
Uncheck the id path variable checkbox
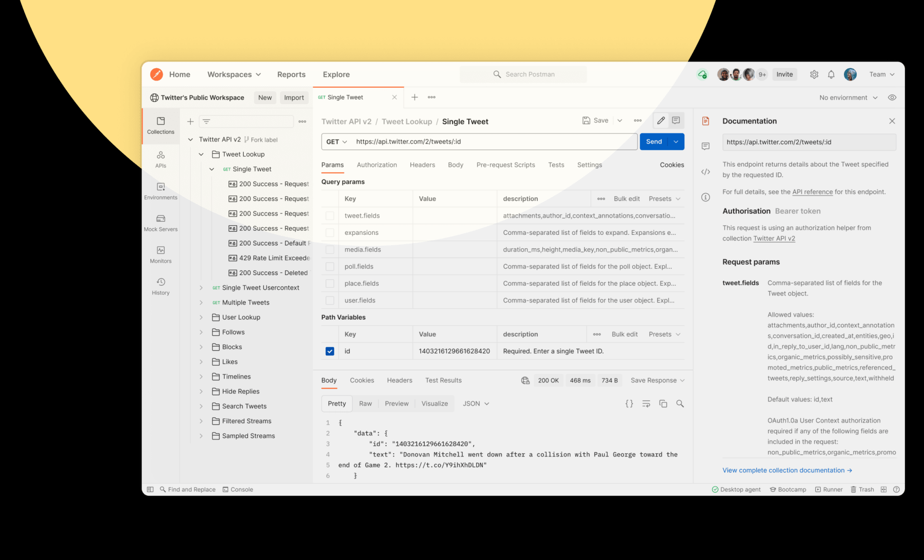(x=330, y=351)
